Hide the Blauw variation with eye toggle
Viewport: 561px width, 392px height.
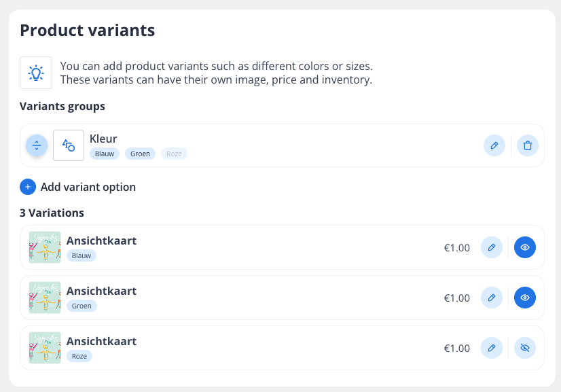click(x=525, y=247)
